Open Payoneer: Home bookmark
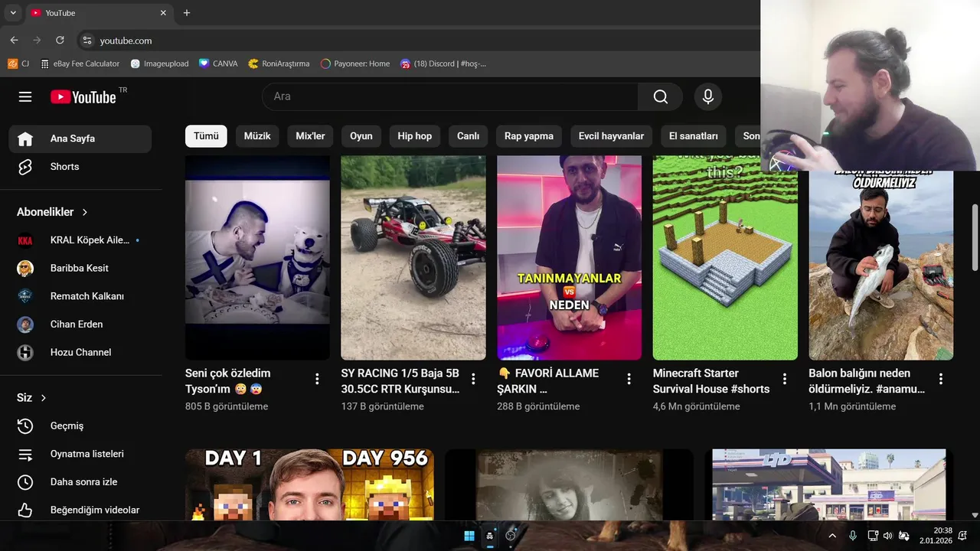The image size is (980, 551). [x=355, y=64]
